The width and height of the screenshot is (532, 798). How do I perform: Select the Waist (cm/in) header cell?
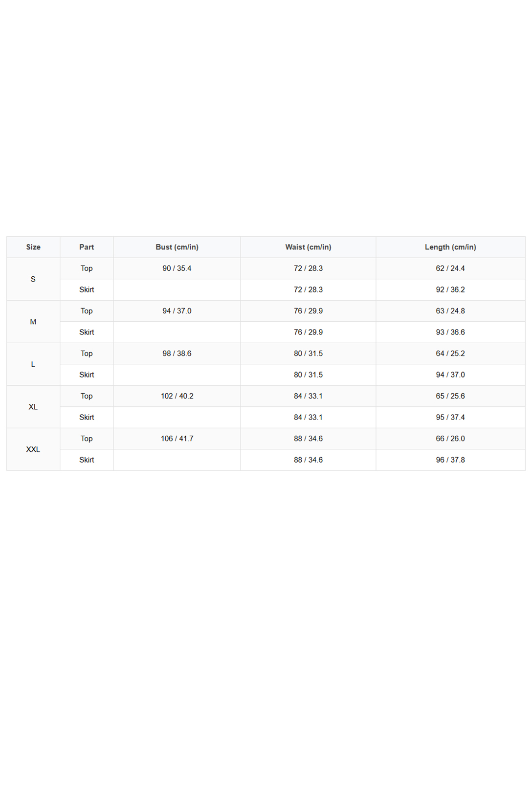click(308, 247)
